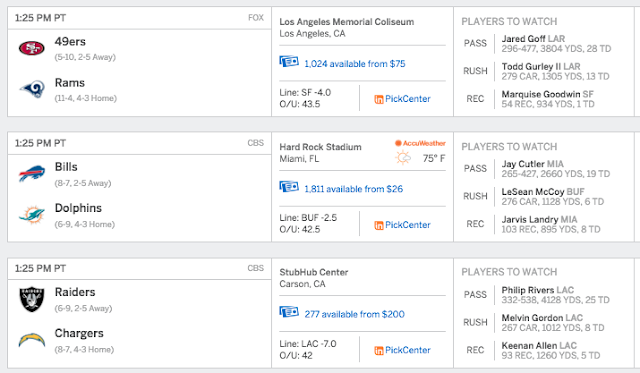Image resolution: width=640 pixels, height=373 pixels.
Task: Open 1,811 available from $26 tickets link
Action: tap(353, 189)
